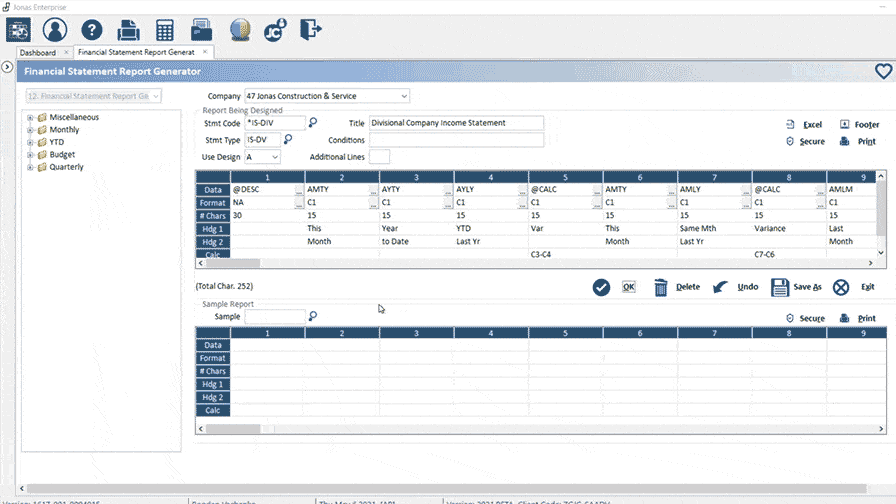The width and height of the screenshot is (896, 504).
Task: Select the AYTY data cell in column 3
Action: (411, 189)
